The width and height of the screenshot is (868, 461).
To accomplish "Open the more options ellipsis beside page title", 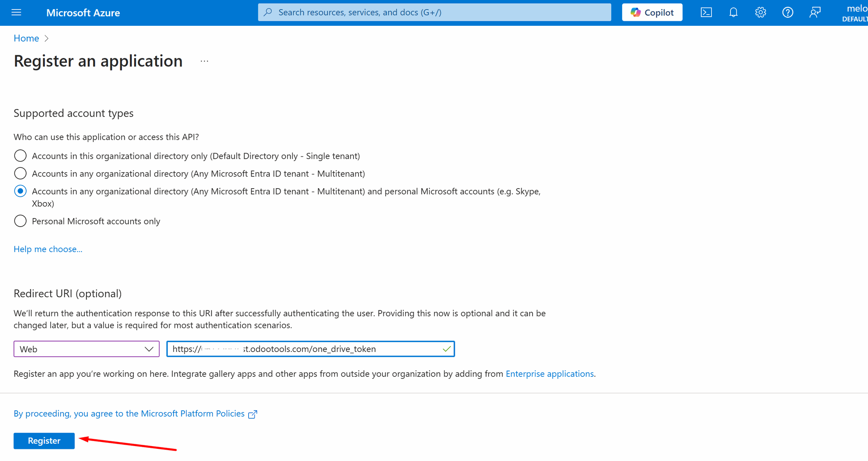I will [x=204, y=61].
